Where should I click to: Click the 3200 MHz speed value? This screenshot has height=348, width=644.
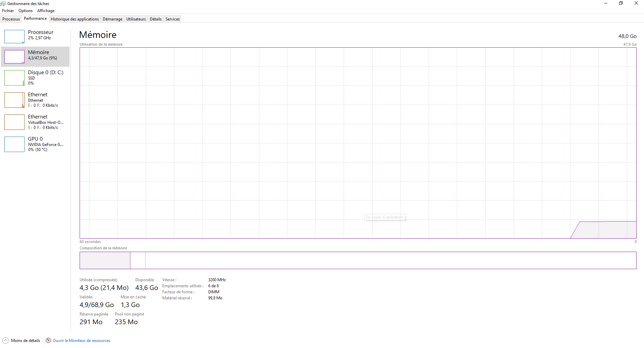coord(217,280)
